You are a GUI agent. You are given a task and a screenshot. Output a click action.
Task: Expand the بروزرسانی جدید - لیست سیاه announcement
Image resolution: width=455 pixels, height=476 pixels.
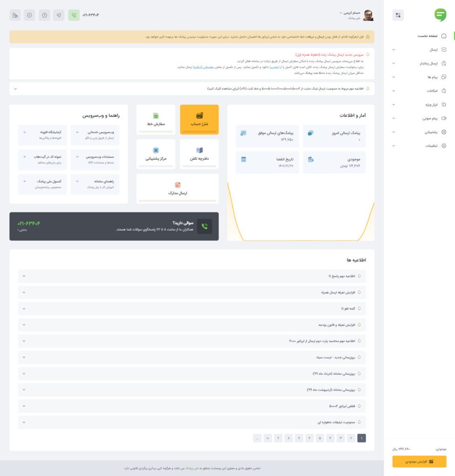(192, 357)
